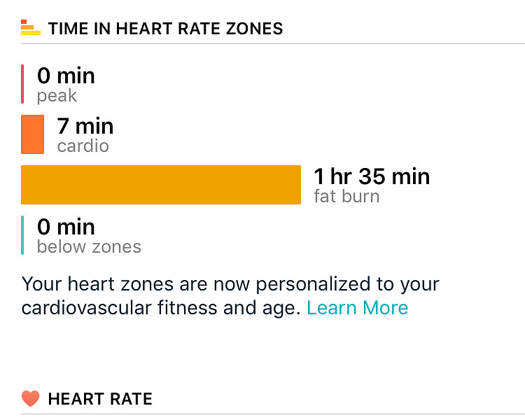The width and height of the screenshot is (525, 420).
Task: Click the red peak zone marker
Action: coord(22,84)
